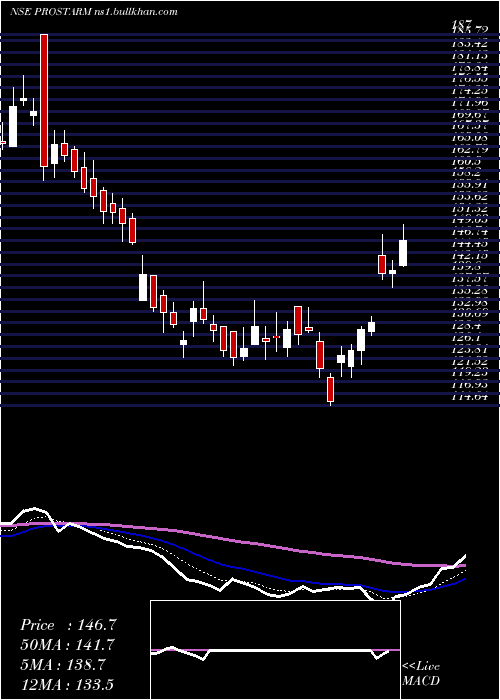Click the 146.74 price axis label
The image size is (500, 700).
469,231
